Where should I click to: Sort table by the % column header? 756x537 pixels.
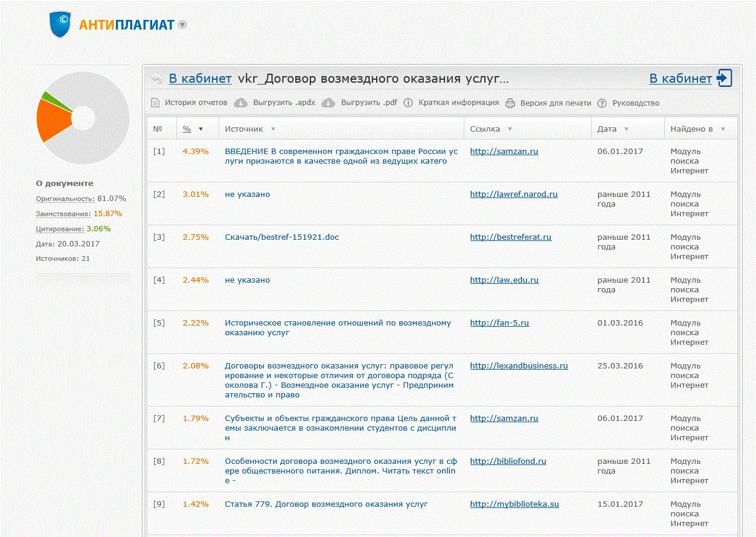point(187,129)
